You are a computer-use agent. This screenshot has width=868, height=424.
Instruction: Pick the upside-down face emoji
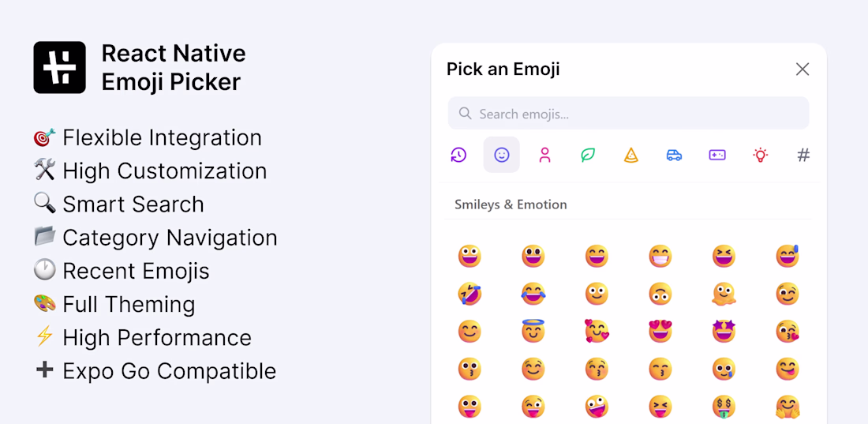(x=660, y=294)
